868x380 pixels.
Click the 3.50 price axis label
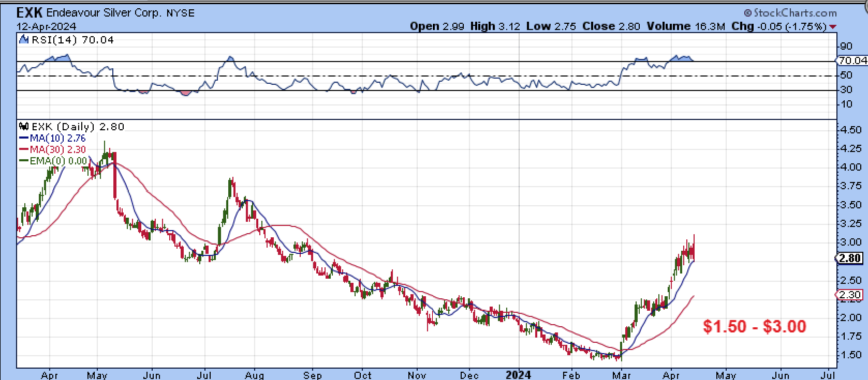point(850,205)
